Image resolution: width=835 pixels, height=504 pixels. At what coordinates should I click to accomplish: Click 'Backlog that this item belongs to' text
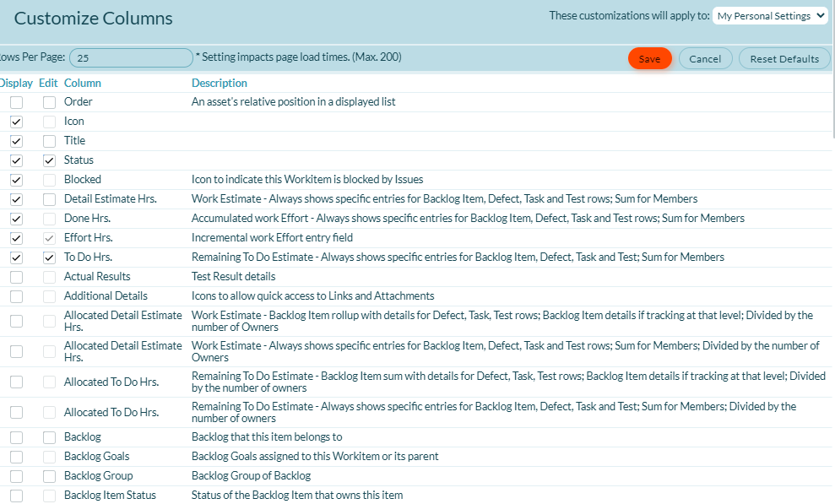point(267,437)
